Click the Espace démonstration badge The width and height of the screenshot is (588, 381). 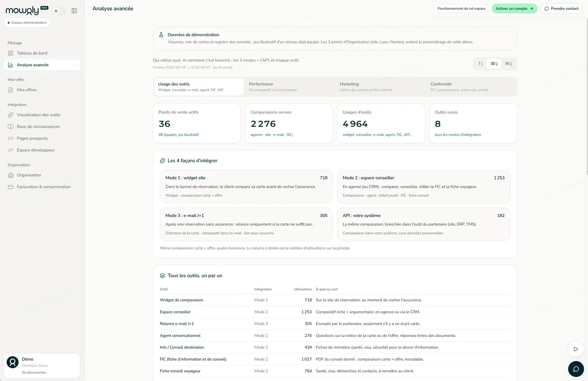pyautogui.click(x=27, y=23)
